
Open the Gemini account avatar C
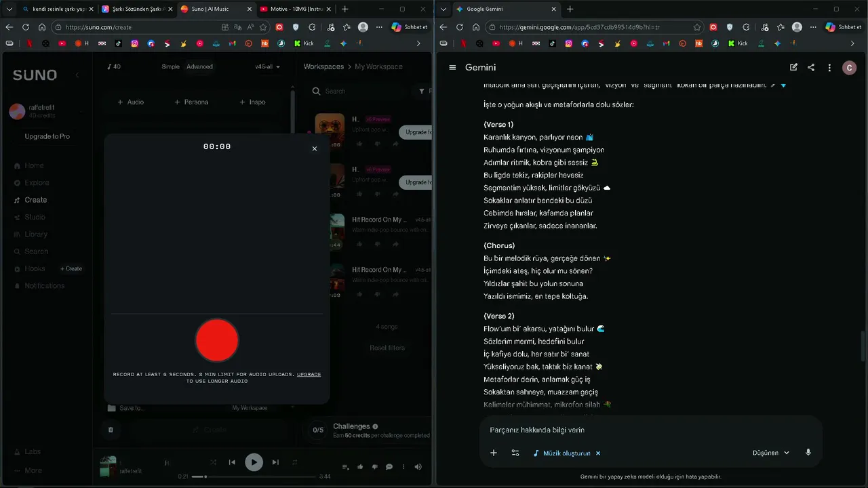click(849, 68)
